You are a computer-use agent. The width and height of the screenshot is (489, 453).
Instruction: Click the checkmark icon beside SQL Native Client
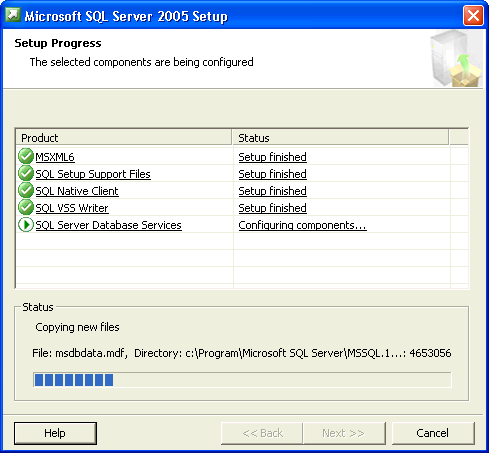pos(26,190)
